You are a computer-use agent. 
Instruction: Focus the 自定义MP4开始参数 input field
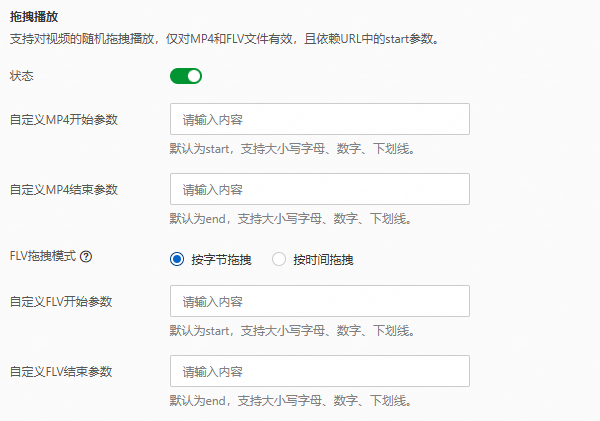[x=319, y=120]
